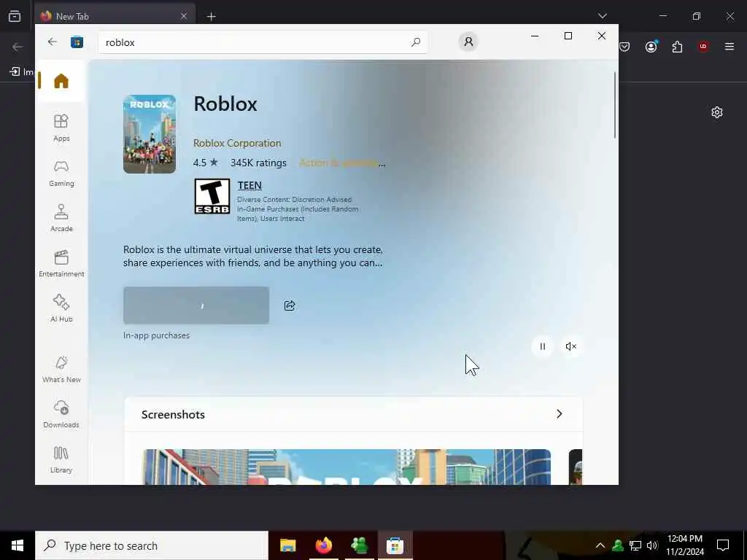Pause the Roblox trailer video
This screenshot has height=560, width=747.
pyautogui.click(x=542, y=346)
